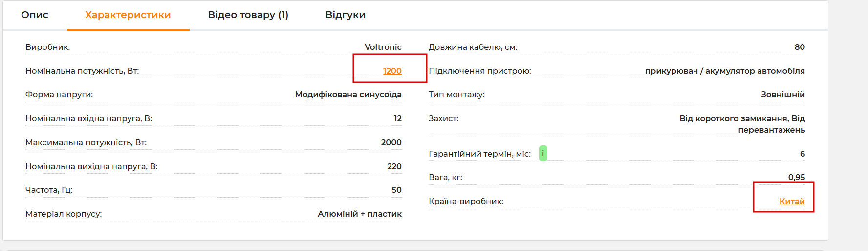Go to the Відгуки tab
The width and height of the screenshot is (868, 251).
346,15
